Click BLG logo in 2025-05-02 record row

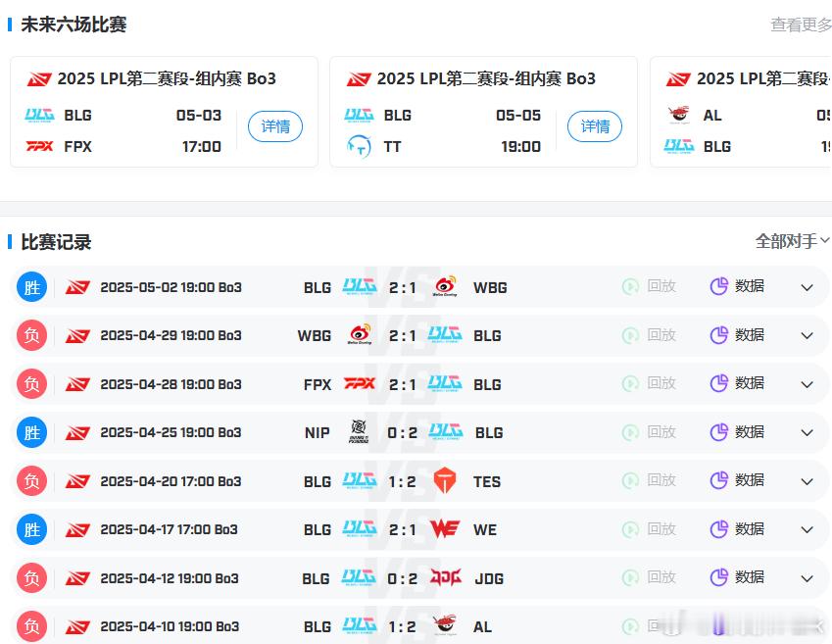(x=360, y=287)
